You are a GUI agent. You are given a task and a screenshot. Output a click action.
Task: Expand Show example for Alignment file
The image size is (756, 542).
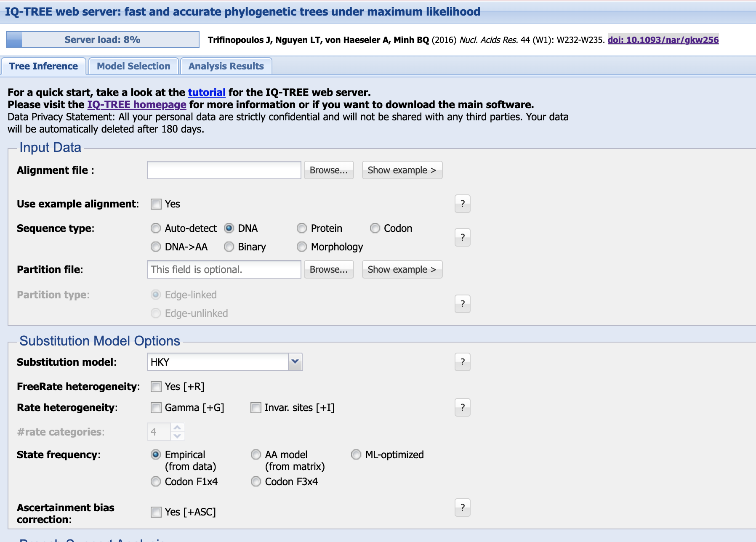pyautogui.click(x=402, y=170)
